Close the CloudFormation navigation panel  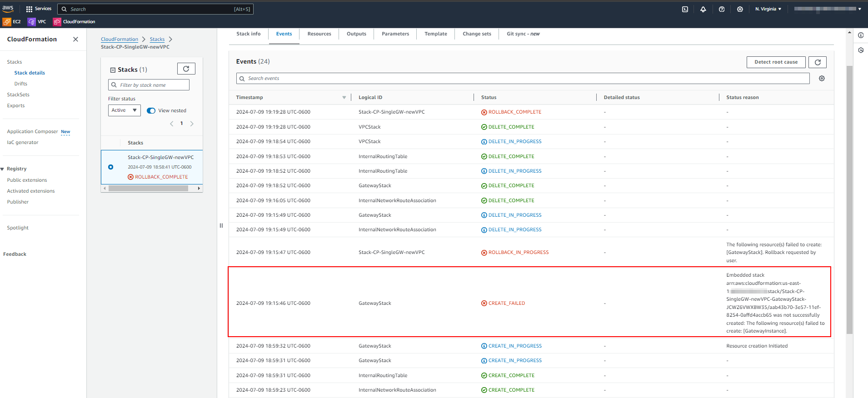[75, 39]
